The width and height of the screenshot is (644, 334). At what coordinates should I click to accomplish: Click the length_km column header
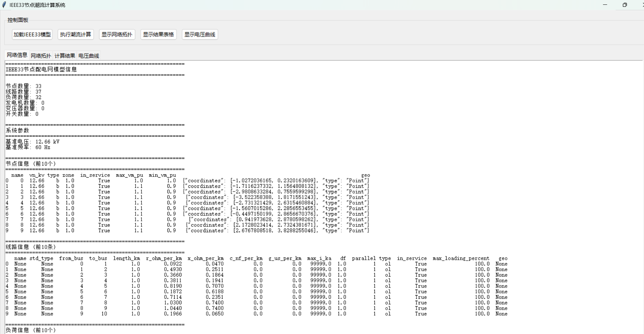pyautogui.click(x=126, y=259)
